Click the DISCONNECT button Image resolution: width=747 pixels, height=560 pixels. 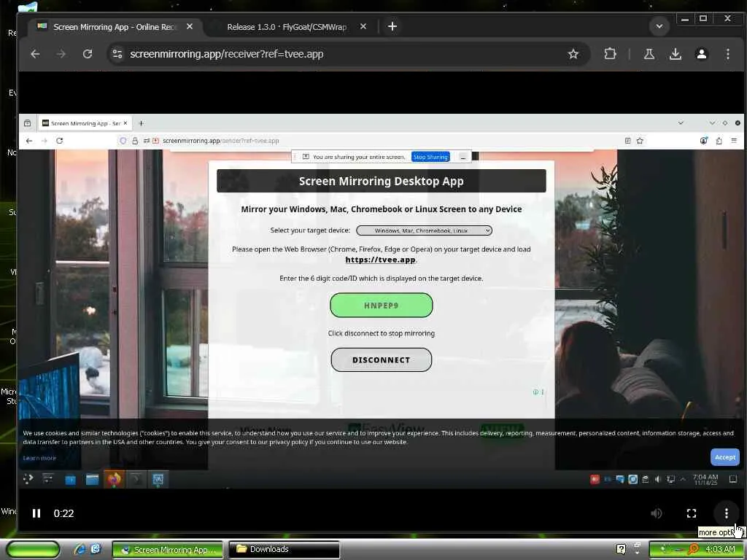pyautogui.click(x=381, y=359)
